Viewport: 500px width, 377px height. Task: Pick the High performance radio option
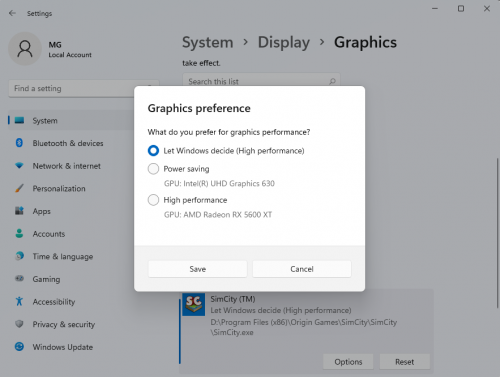(153, 200)
